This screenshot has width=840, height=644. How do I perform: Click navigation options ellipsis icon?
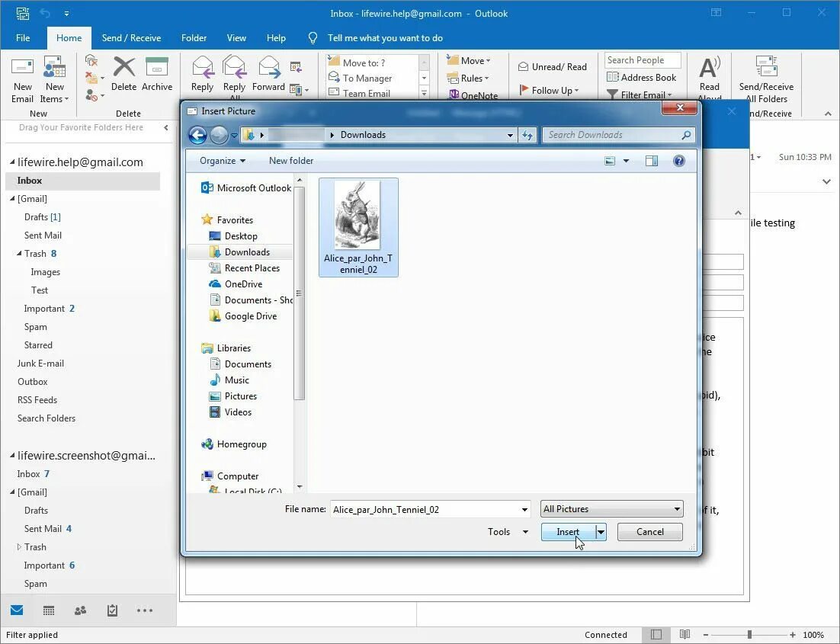145,610
